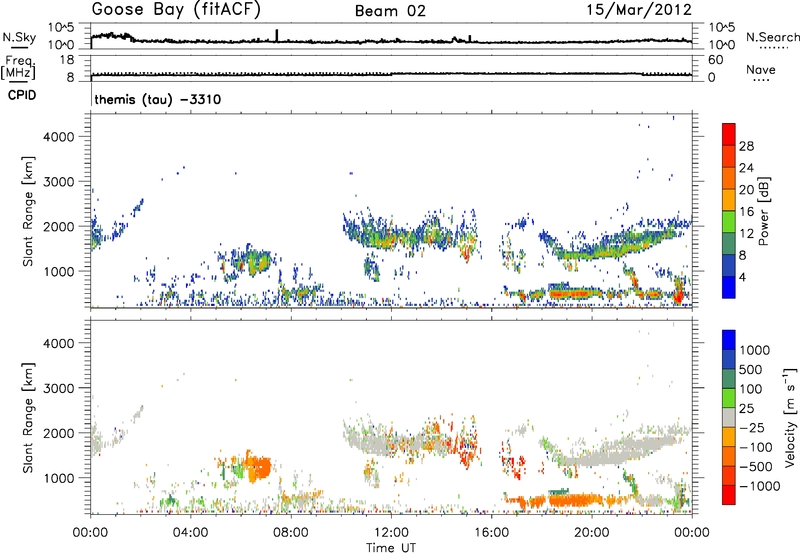Image resolution: width=800 pixels, height=554 pixels.
Task: Click the 'Nave' legend label
Action: [x=761, y=69]
